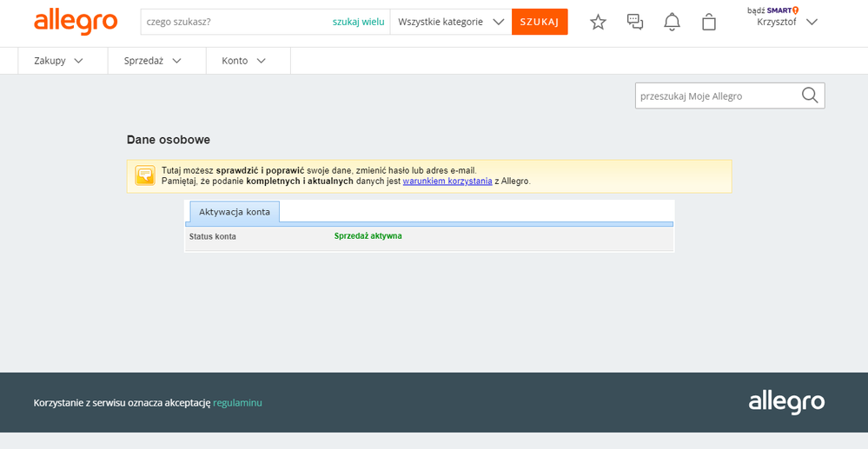Open favorites via the star icon
Image resolution: width=868 pixels, height=449 pixels.
[598, 22]
